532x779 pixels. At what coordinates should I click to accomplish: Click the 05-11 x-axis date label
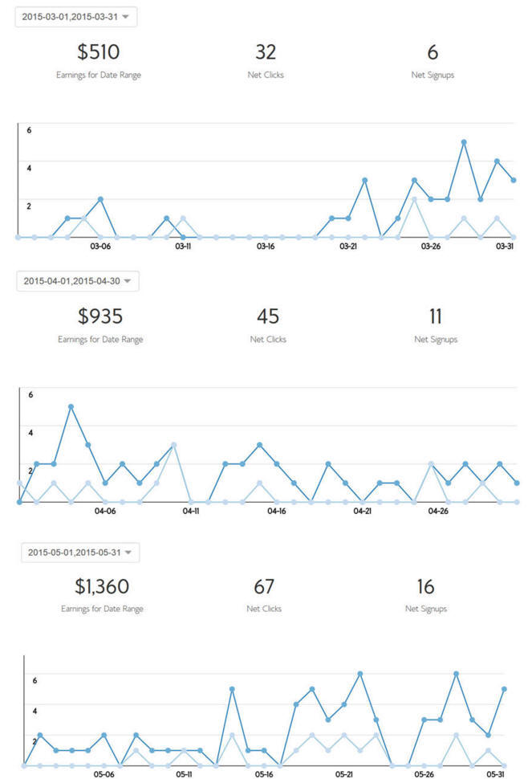(185, 775)
